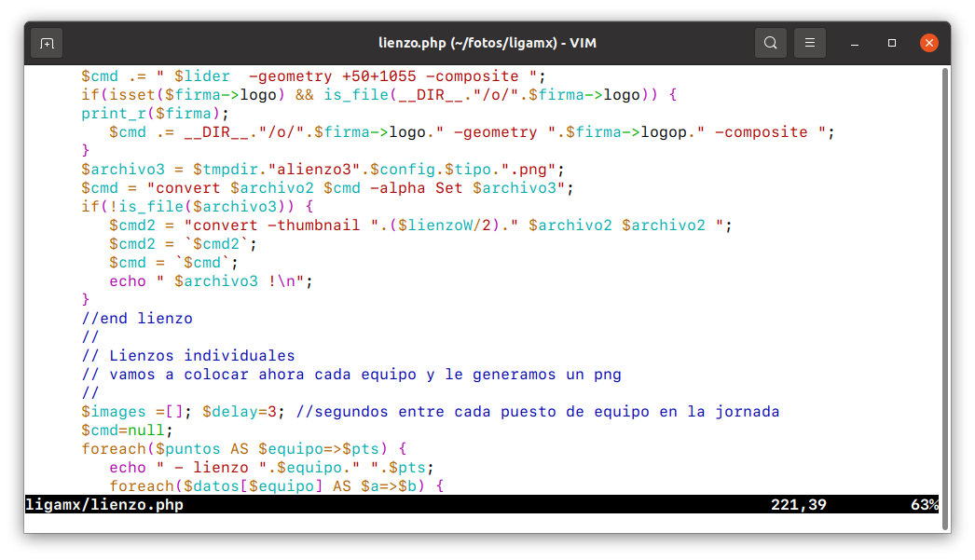Close the VIM terminal window
This screenshot has height=560, width=975.
pyautogui.click(x=929, y=43)
